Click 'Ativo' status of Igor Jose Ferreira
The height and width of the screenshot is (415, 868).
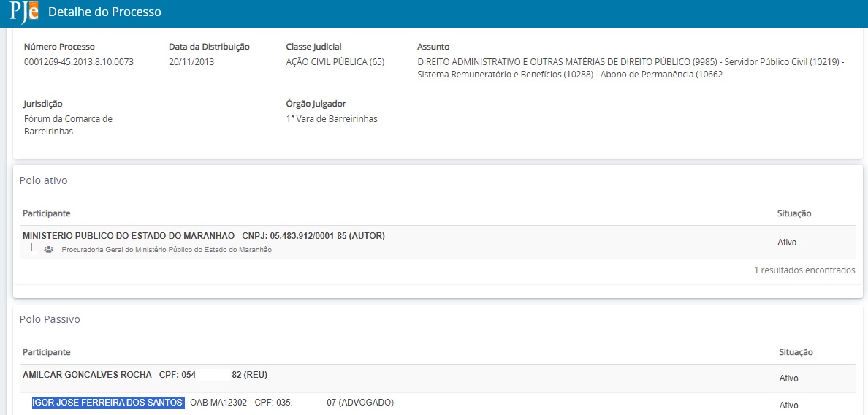(x=788, y=406)
